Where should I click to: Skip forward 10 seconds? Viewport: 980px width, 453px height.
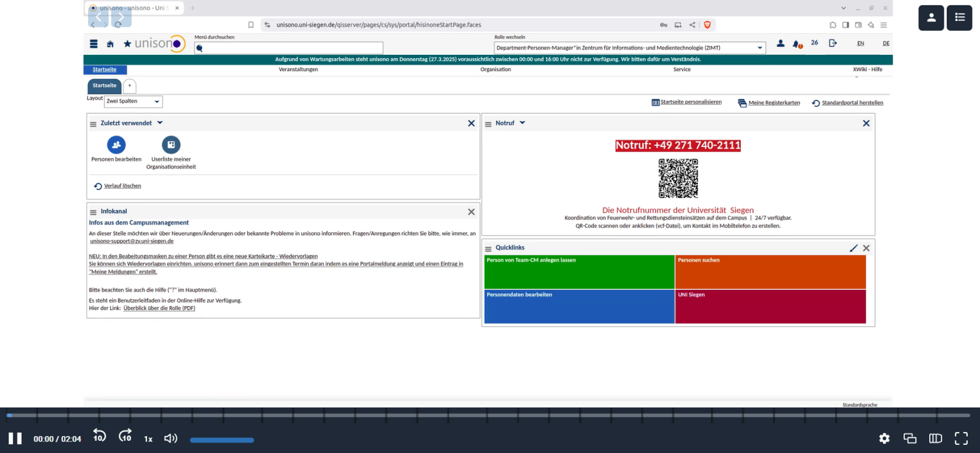click(x=125, y=437)
